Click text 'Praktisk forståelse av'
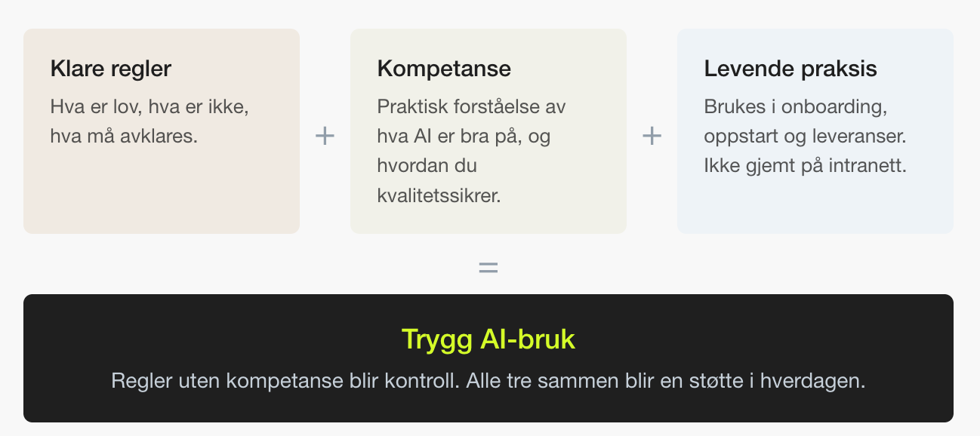 pos(471,106)
